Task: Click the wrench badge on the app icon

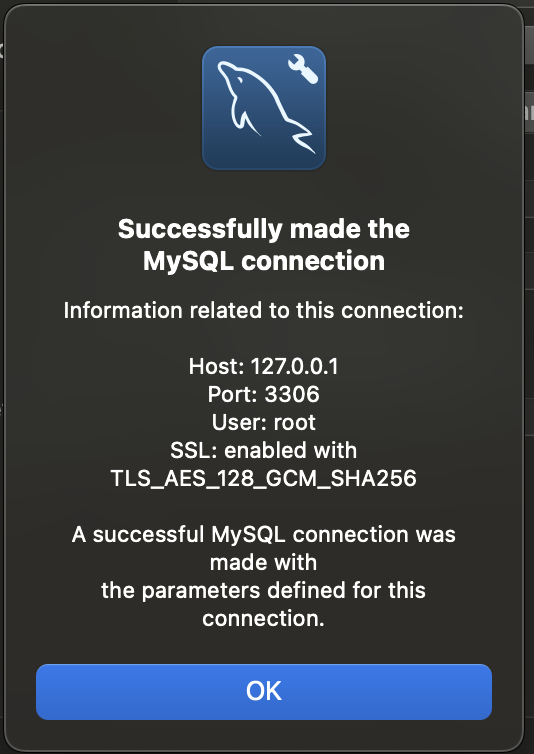Action: point(303,69)
